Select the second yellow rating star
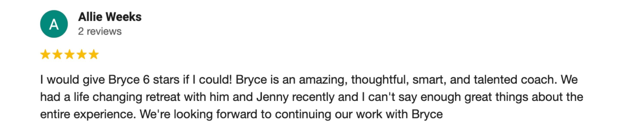 57,54
